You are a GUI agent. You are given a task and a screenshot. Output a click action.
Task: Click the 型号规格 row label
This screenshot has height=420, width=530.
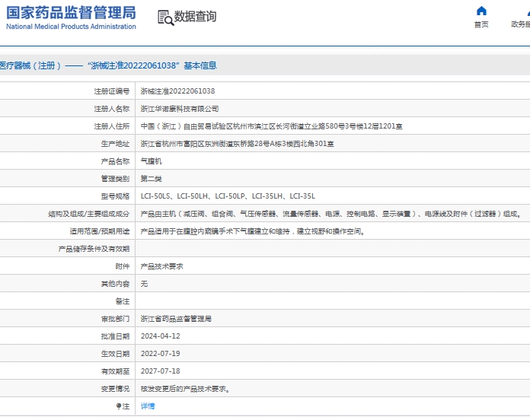(x=115, y=196)
